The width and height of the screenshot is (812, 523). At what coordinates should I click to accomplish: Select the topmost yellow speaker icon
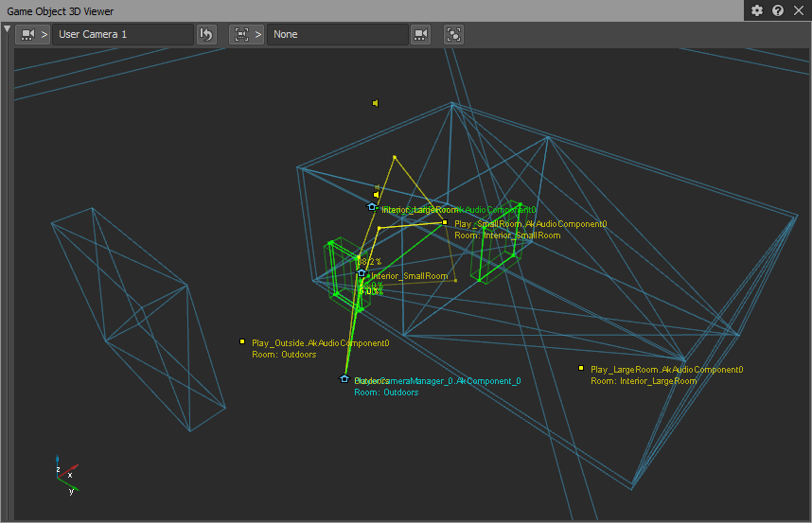(376, 103)
